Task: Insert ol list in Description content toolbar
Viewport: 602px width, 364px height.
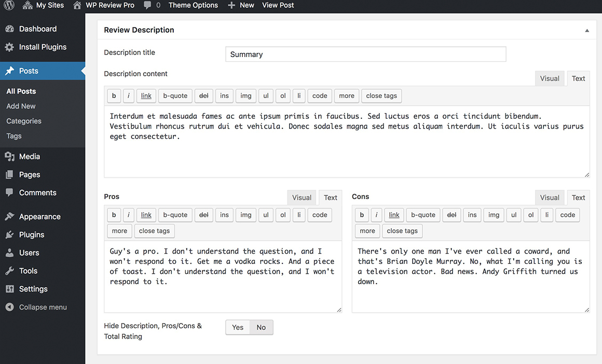Action: point(283,96)
